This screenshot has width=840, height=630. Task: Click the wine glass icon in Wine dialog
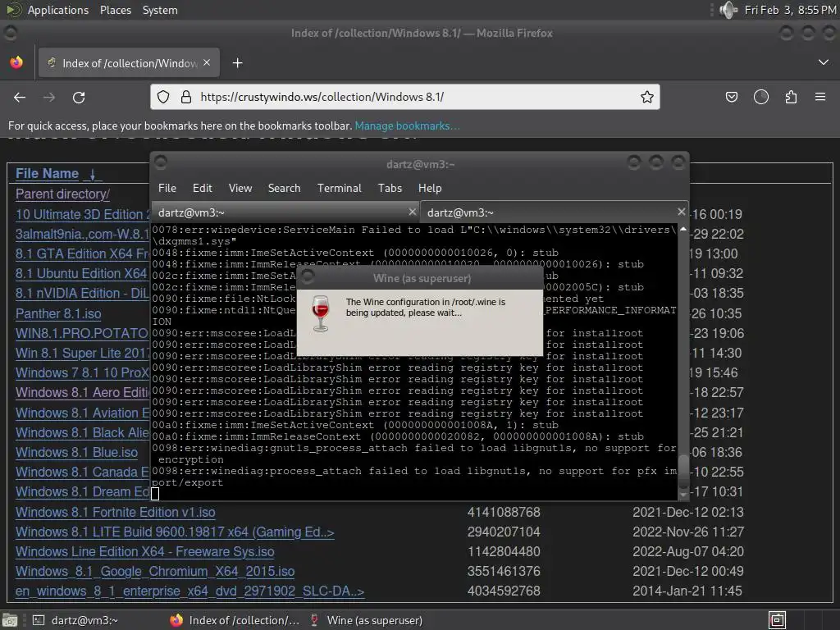pyautogui.click(x=321, y=313)
